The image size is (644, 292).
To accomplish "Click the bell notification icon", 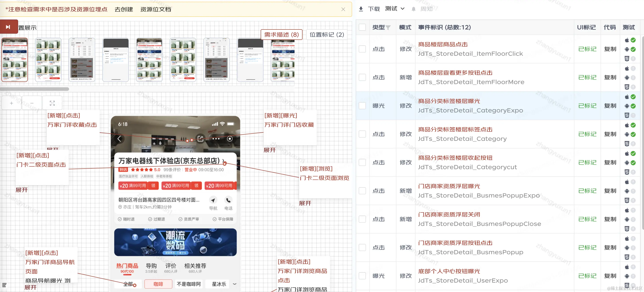I will (413, 9).
